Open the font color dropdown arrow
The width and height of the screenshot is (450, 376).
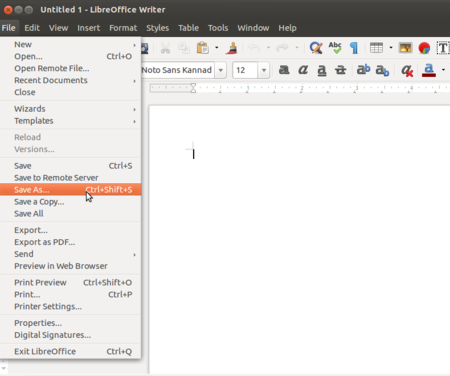443,70
